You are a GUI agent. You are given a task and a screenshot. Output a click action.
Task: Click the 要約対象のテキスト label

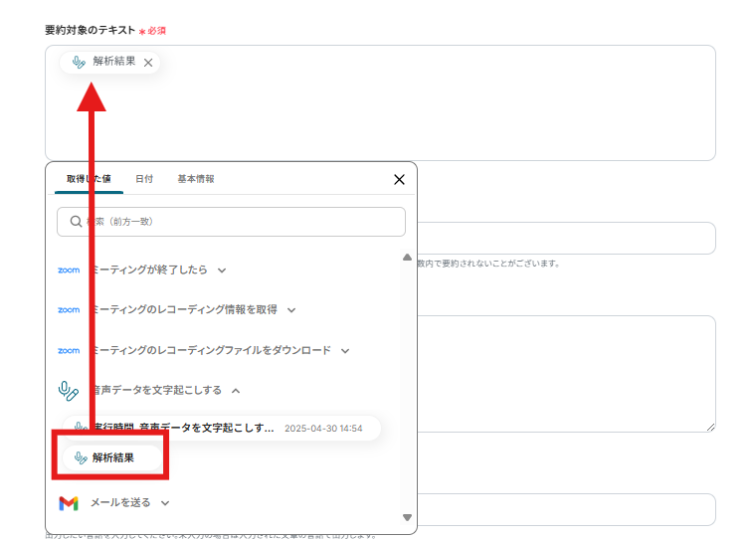click(91, 30)
